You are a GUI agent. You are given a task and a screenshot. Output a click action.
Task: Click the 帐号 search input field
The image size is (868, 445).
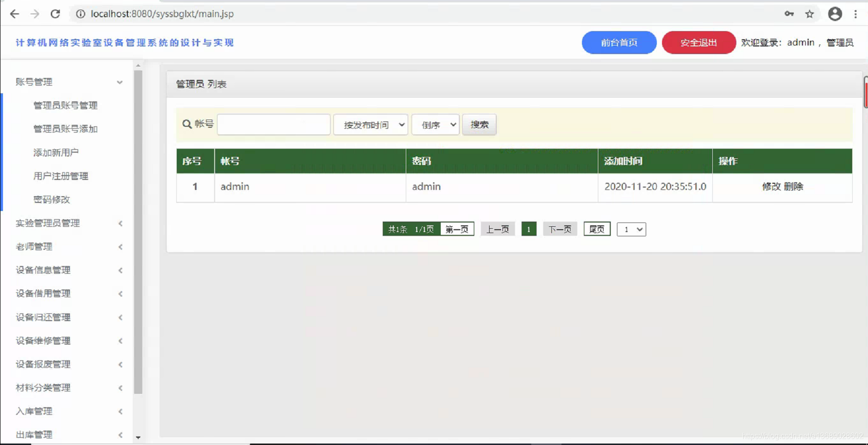[273, 124]
